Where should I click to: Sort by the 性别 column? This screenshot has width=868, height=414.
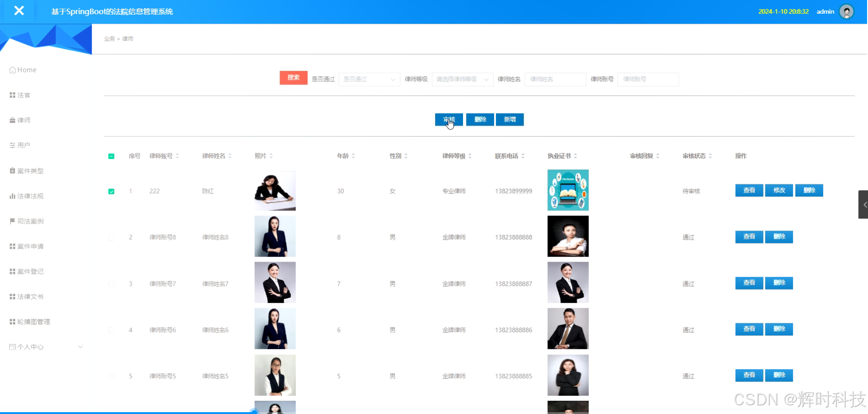(x=405, y=156)
